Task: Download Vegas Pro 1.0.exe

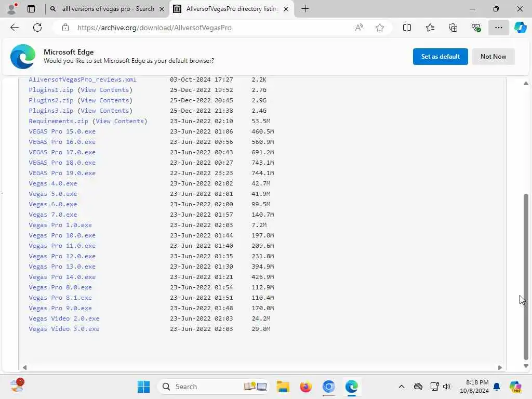Action: point(60,225)
